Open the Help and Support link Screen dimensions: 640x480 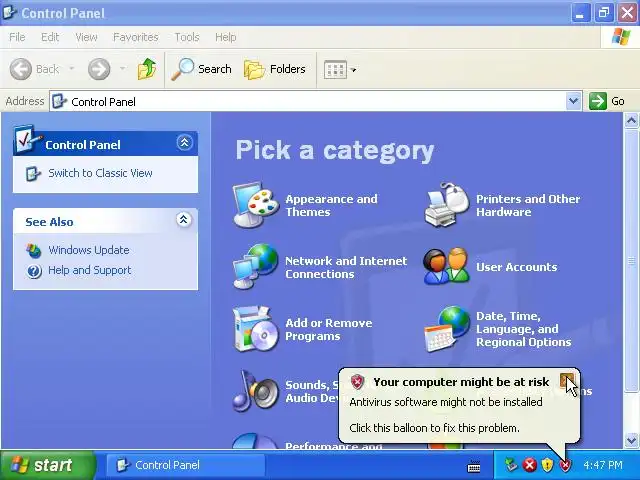(x=90, y=270)
